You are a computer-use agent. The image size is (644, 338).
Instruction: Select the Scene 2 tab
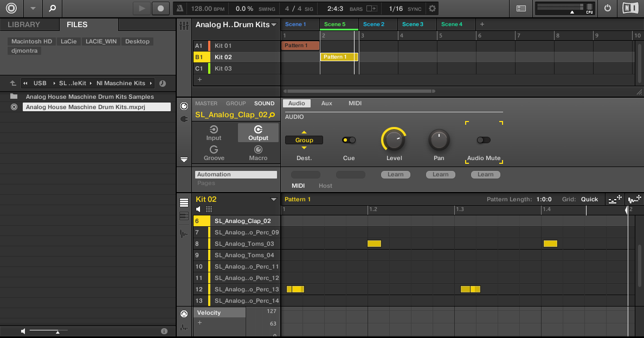(373, 24)
